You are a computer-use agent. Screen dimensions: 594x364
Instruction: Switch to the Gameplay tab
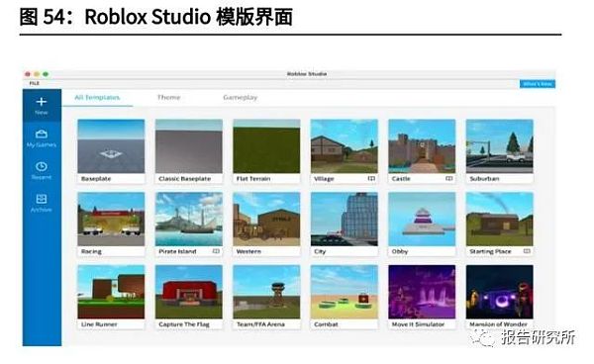(x=241, y=98)
